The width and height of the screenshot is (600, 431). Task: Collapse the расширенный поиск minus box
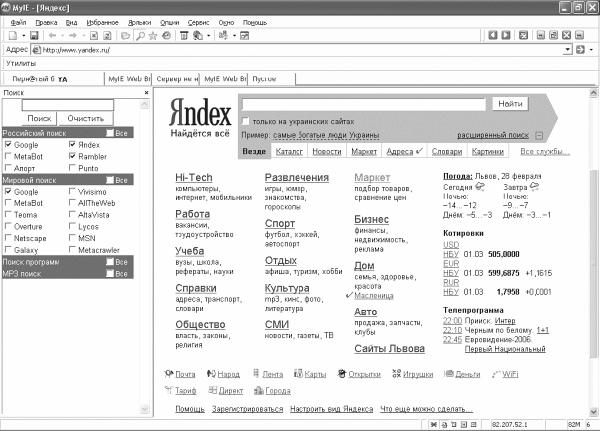pos(538,134)
